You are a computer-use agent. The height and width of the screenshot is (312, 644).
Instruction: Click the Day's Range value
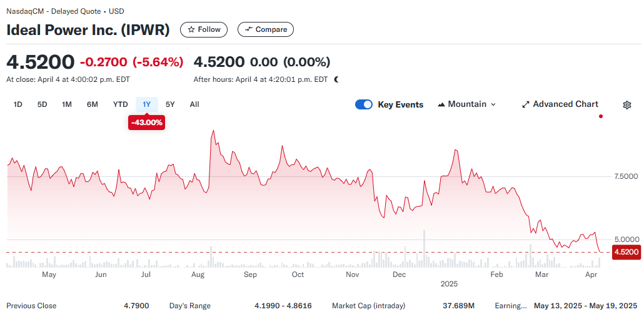coord(283,306)
